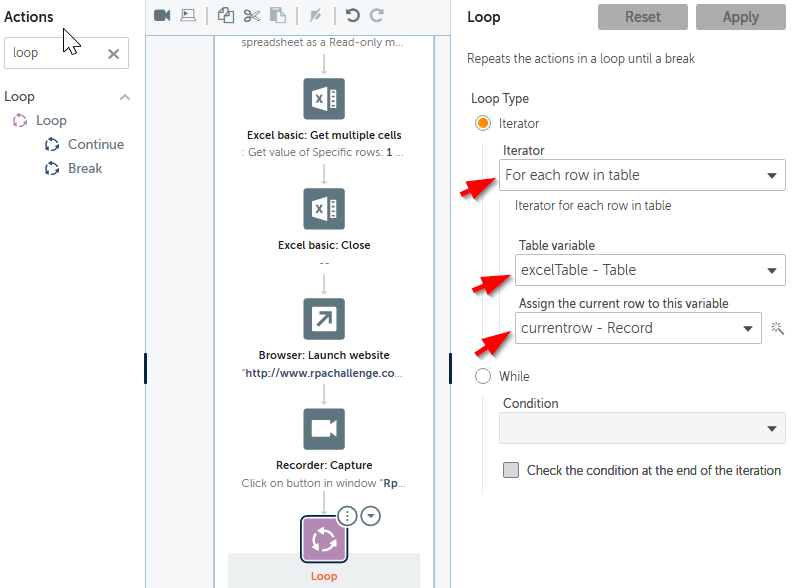The height and width of the screenshot is (588, 793).
Task: Click the variable wand icon beside currentrow
Action: point(777,328)
